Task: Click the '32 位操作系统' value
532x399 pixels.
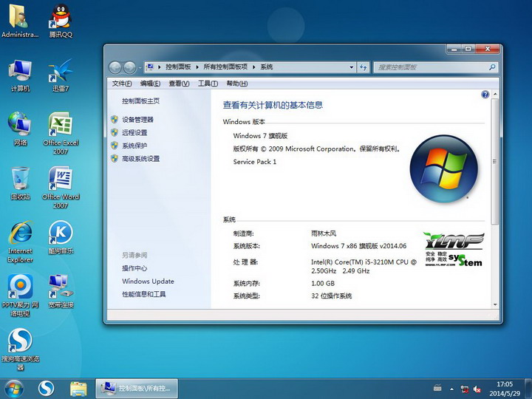Action: (332, 296)
